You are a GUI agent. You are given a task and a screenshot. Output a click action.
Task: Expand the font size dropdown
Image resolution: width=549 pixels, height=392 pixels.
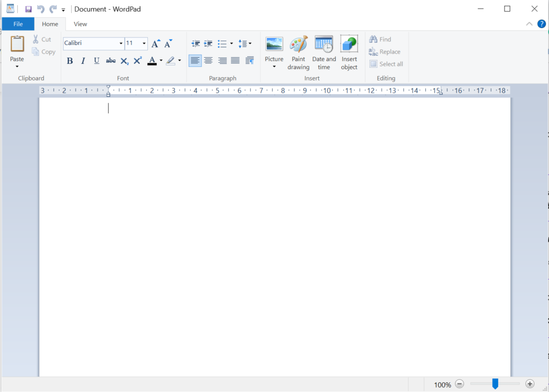144,43
